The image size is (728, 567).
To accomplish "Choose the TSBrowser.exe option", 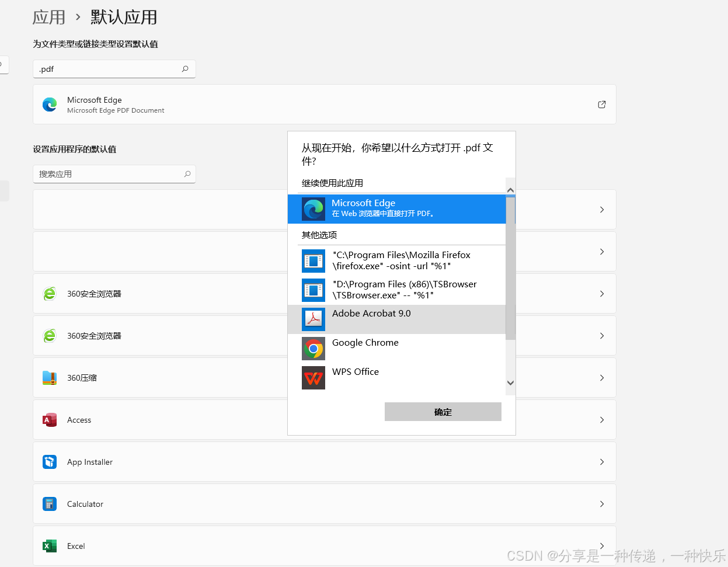I will [397, 290].
